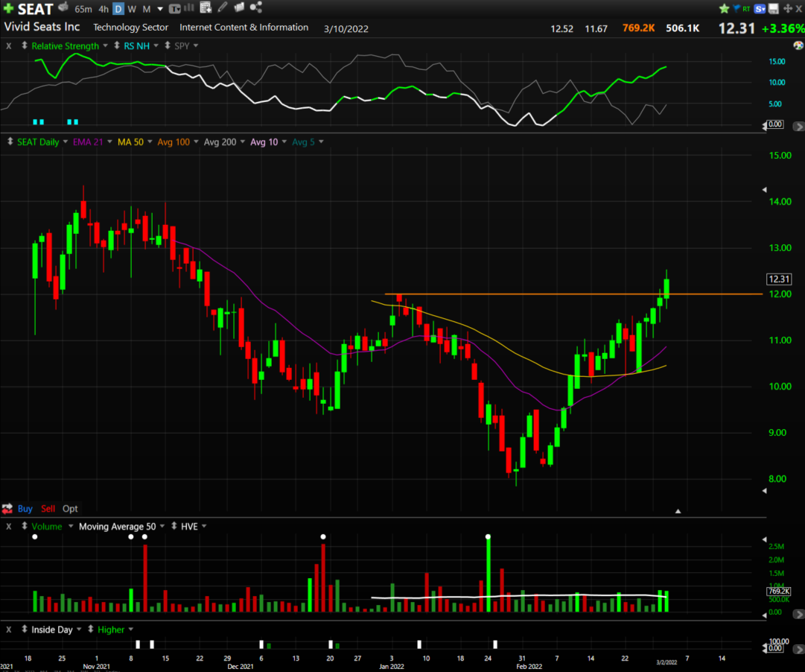Switch to the 65m time frame
The image size is (805, 672).
[x=83, y=9]
